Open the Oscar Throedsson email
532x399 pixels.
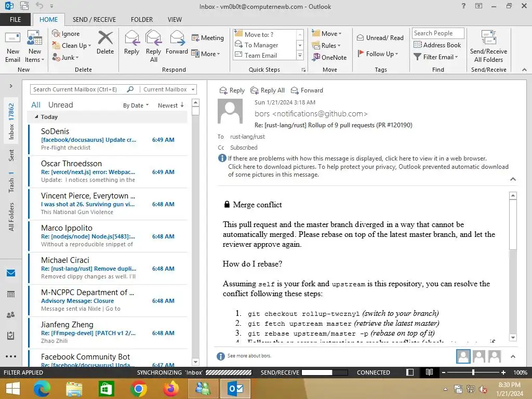tap(108, 171)
